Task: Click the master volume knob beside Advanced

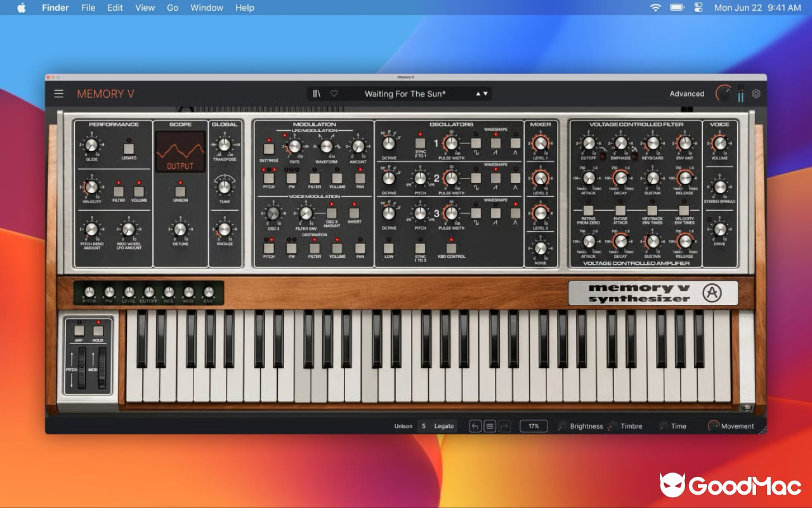Action: 723,94
